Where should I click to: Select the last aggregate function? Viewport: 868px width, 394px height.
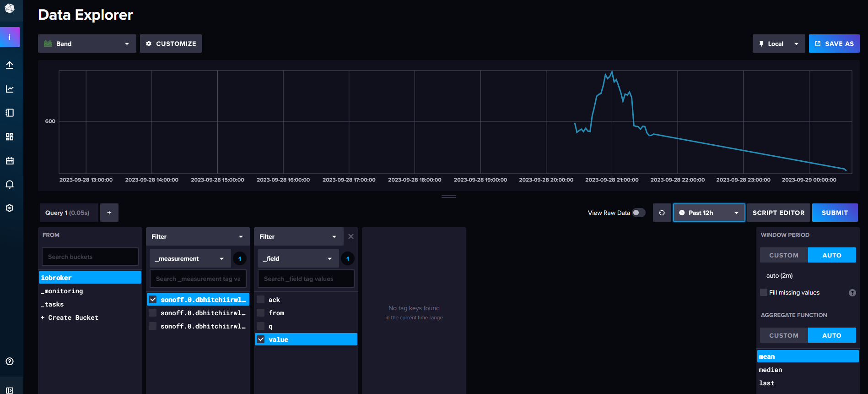pyautogui.click(x=808, y=383)
